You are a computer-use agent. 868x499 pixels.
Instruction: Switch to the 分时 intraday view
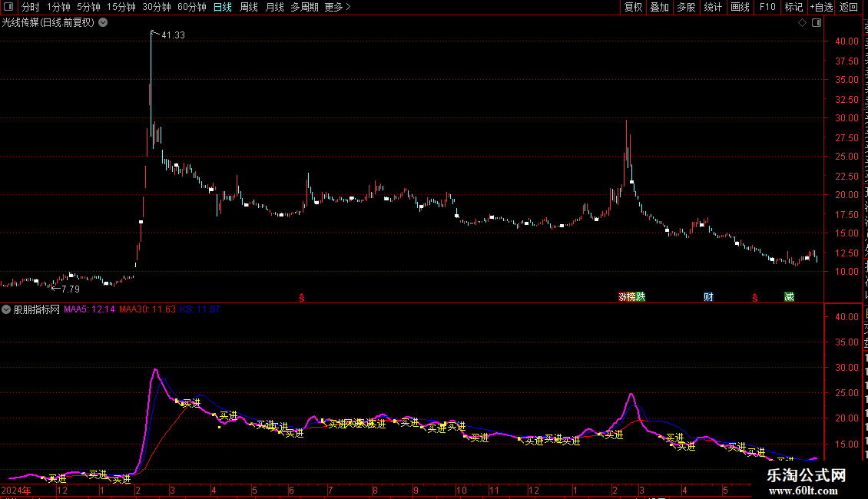(x=31, y=7)
